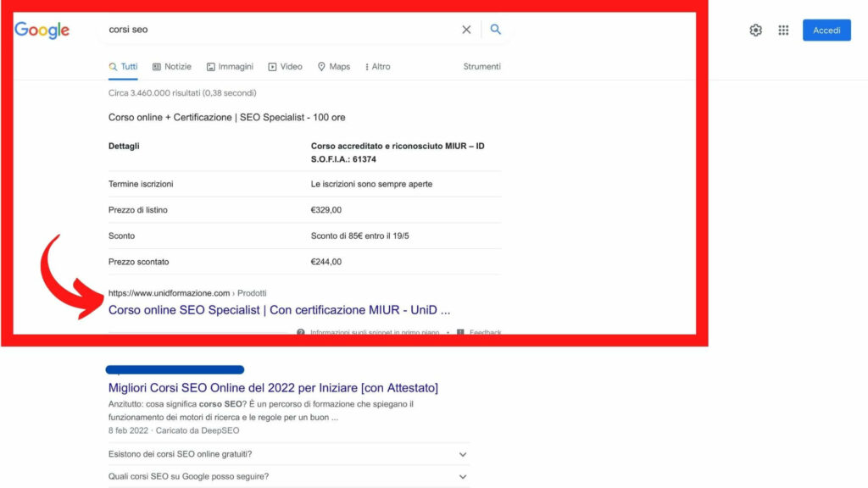This screenshot has height=488, width=868.
Task: Click the blue magnifier search icon
Action: (x=495, y=30)
